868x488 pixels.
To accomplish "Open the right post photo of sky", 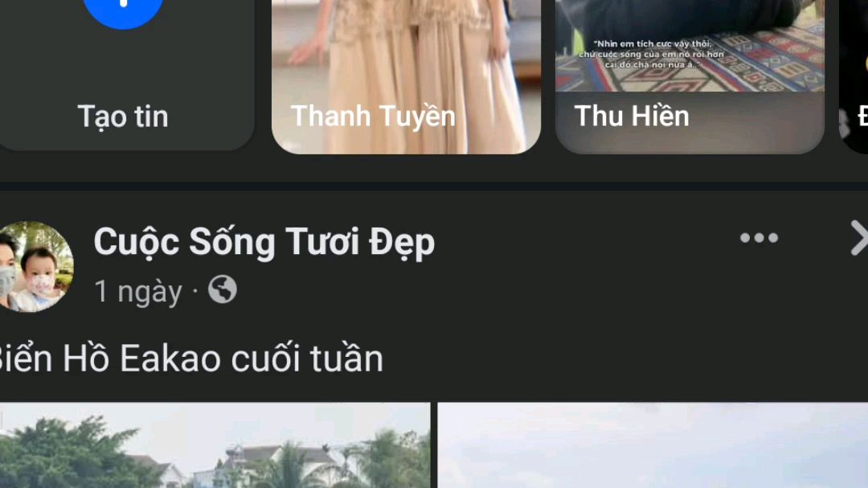I will click(653, 445).
